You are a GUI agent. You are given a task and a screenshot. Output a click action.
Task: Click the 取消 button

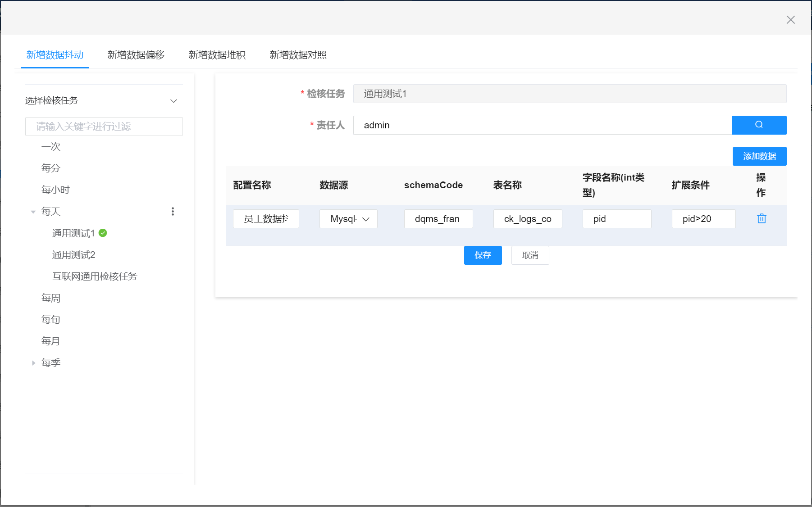pyautogui.click(x=530, y=255)
